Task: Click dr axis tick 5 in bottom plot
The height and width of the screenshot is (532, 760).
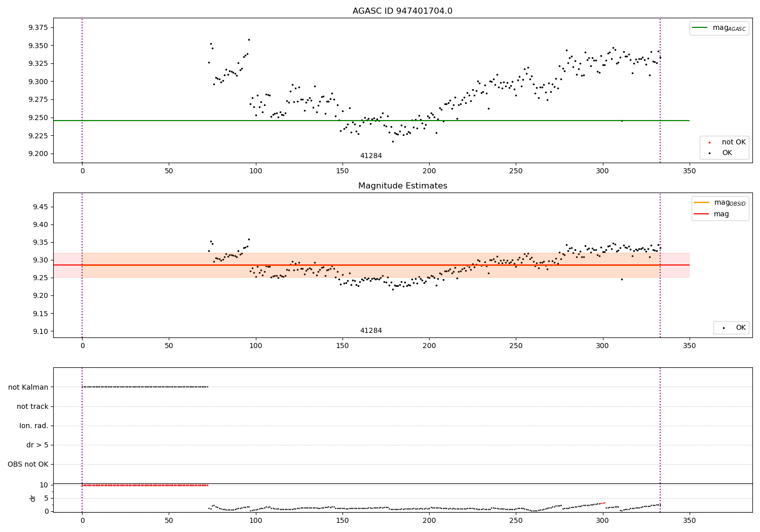Action: (46, 498)
